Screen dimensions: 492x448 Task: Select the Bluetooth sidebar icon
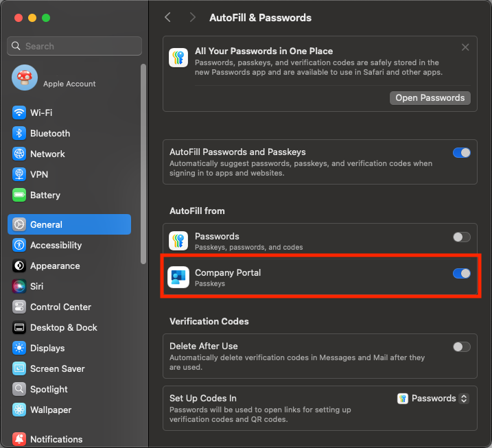19,133
